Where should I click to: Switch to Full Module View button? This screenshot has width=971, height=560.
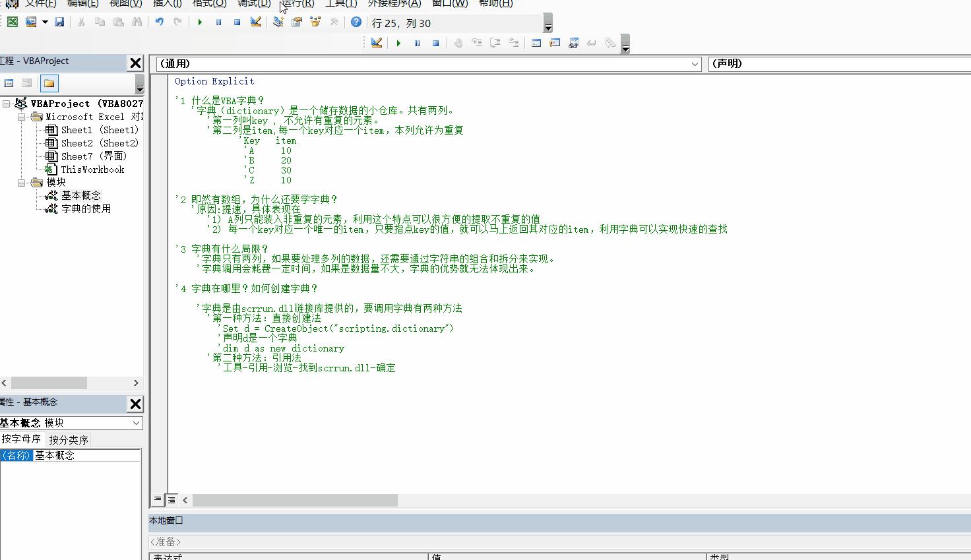tap(172, 500)
